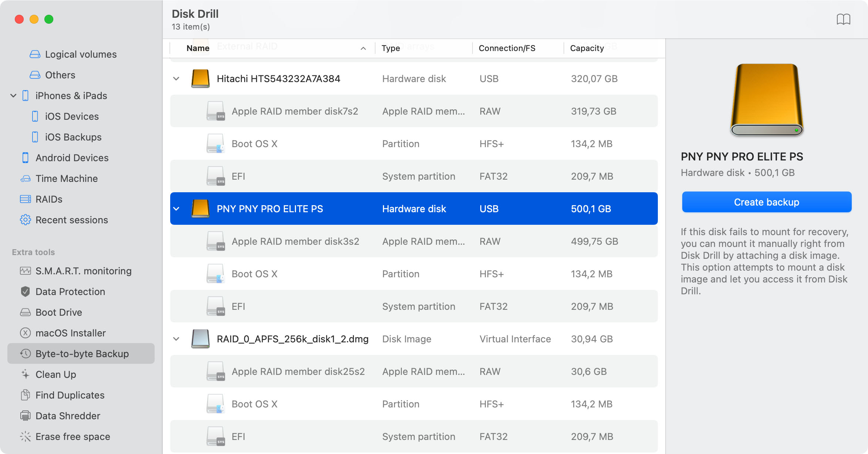This screenshot has height=454, width=868.
Task: Select EFI partition under PNY disk
Action: 414,306
